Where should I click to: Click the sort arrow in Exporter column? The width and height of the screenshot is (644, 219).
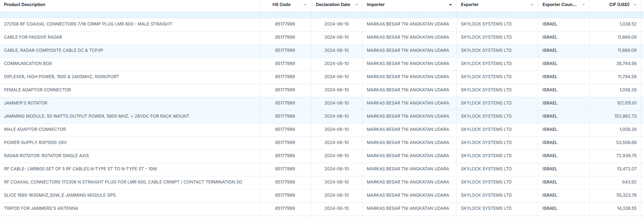point(532,5)
